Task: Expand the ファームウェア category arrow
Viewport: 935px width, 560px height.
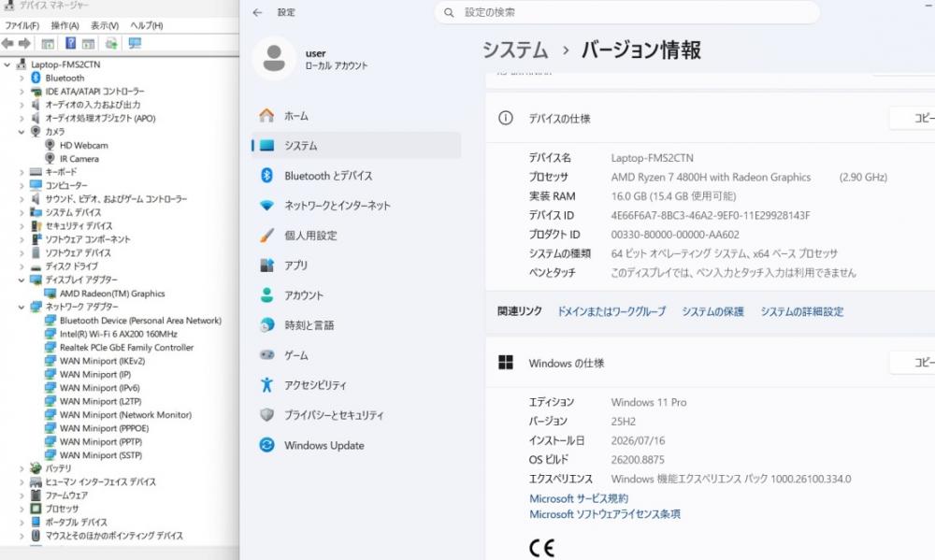Action: click(22, 495)
